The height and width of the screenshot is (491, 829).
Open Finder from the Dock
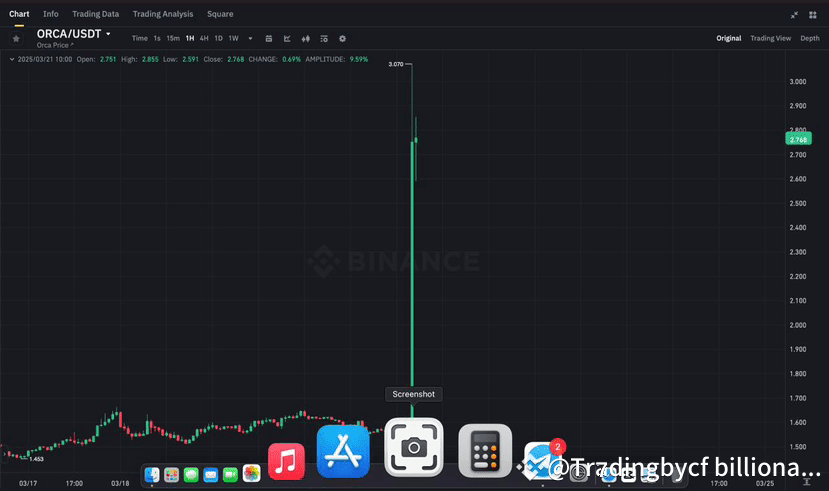[x=152, y=475]
